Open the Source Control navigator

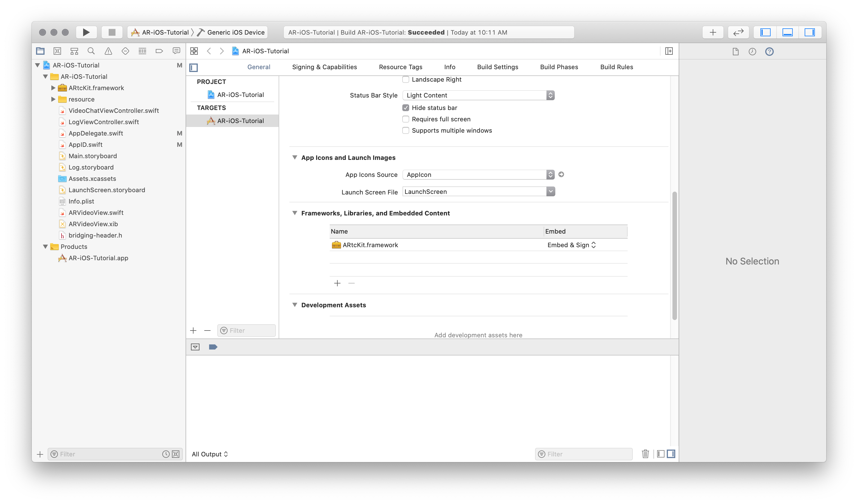pyautogui.click(x=57, y=51)
